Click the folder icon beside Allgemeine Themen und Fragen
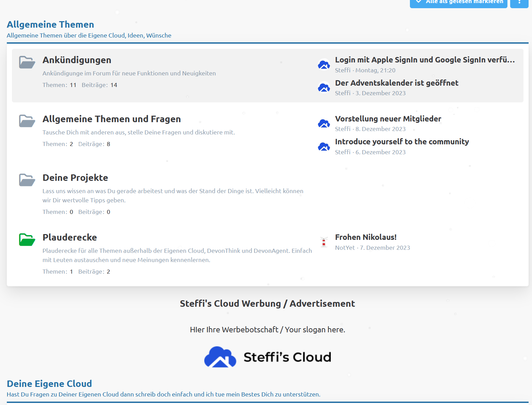Viewport: 532px width, 405px height. coord(27,121)
